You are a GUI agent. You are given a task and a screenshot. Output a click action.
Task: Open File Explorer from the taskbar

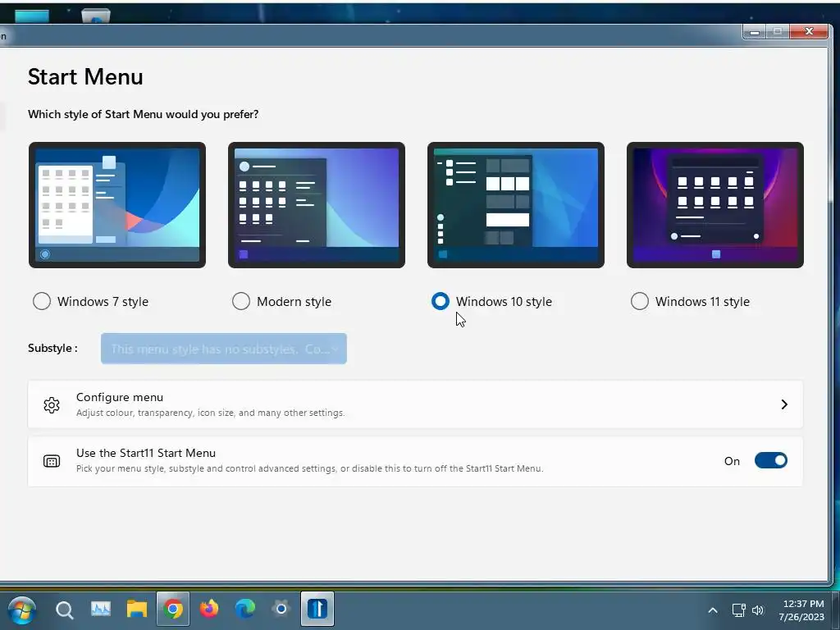coord(137,609)
